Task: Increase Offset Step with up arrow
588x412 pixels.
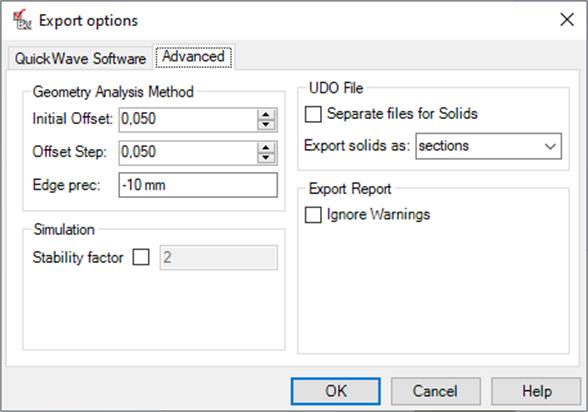Action: 266,148
